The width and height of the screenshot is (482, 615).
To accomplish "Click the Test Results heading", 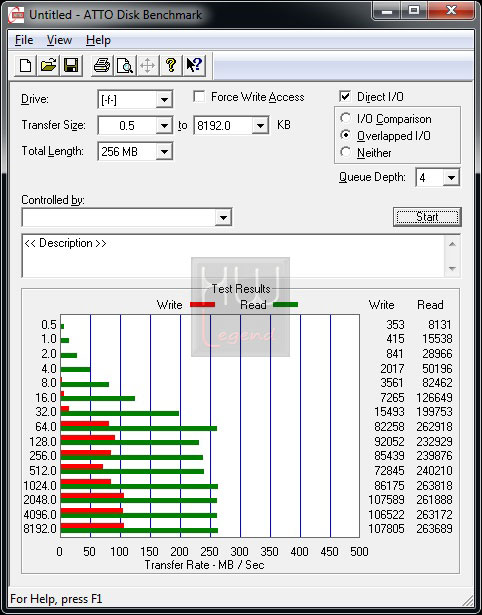I will pyautogui.click(x=241, y=289).
